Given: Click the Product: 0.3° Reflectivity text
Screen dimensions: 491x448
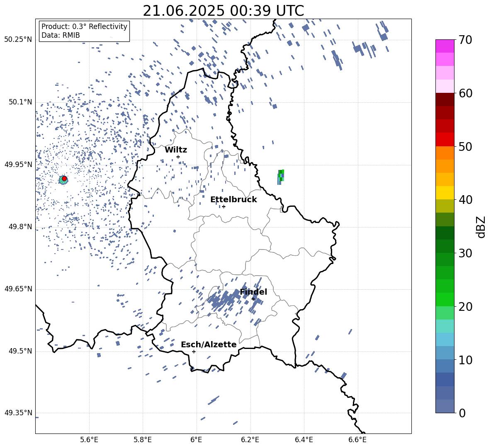Looking at the screenshot, I should [x=84, y=27].
